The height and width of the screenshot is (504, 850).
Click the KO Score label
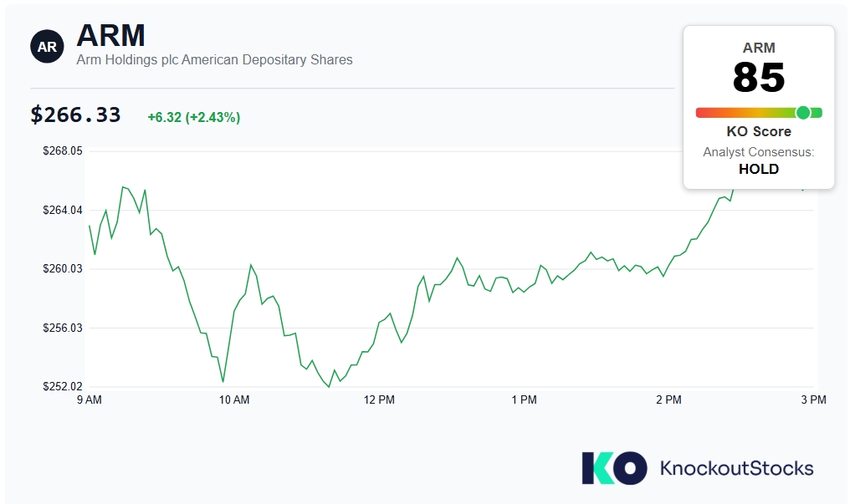[758, 131]
